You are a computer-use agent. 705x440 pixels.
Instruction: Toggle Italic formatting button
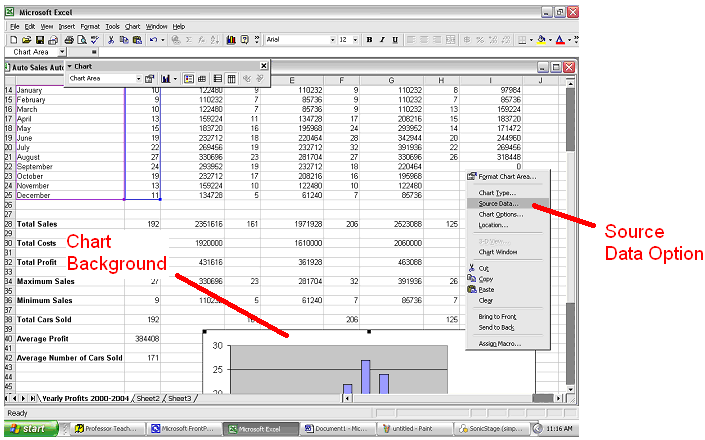point(382,39)
